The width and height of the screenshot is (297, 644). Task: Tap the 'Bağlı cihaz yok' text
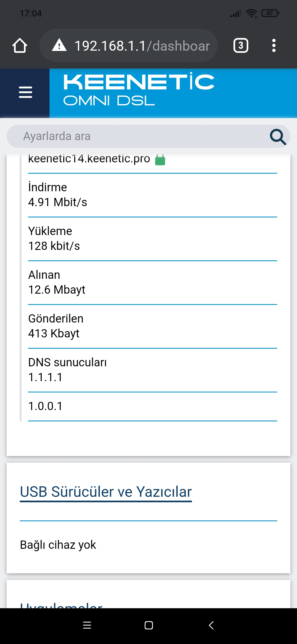point(58,545)
